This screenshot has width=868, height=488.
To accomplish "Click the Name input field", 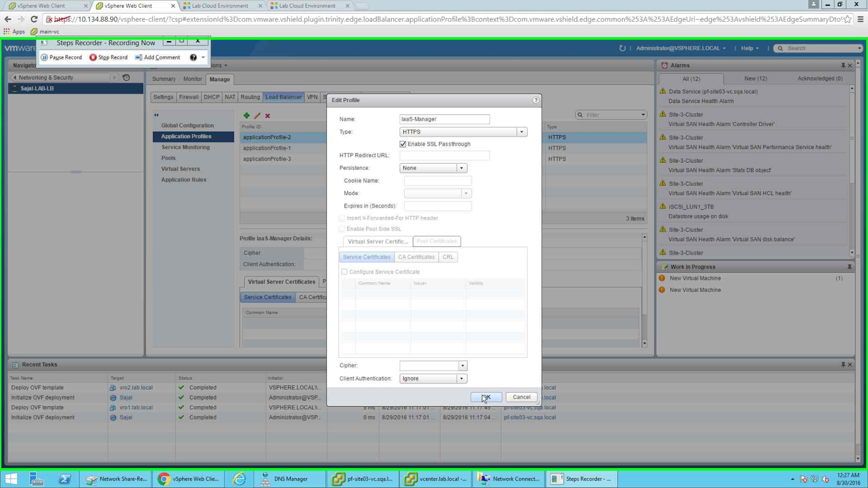I will (444, 119).
